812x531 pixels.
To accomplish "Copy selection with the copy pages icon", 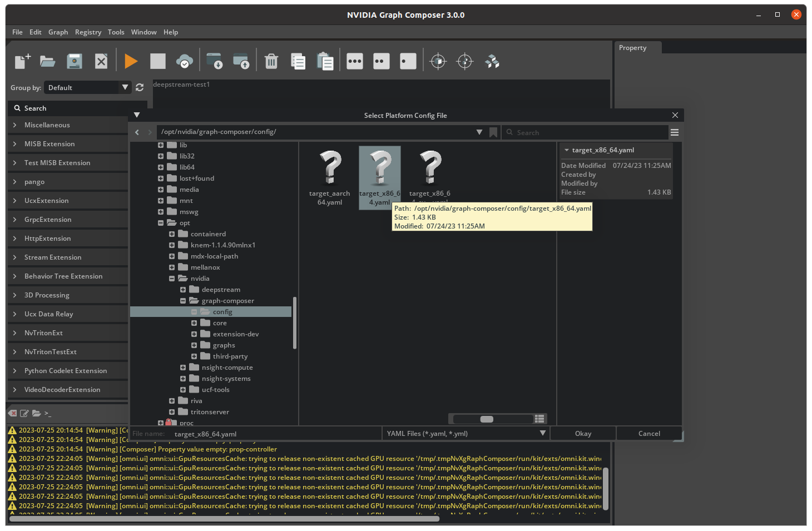I will pos(298,61).
